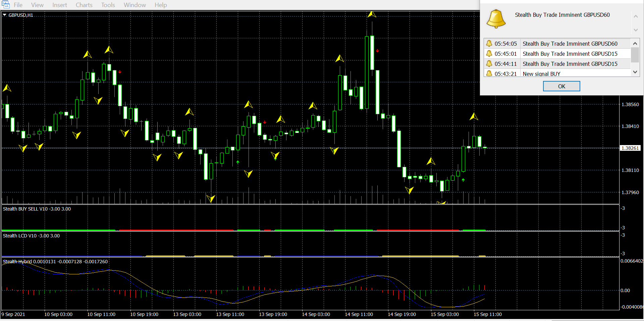Open the File menu
The width and height of the screenshot is (644, 321).
[18, 5]
